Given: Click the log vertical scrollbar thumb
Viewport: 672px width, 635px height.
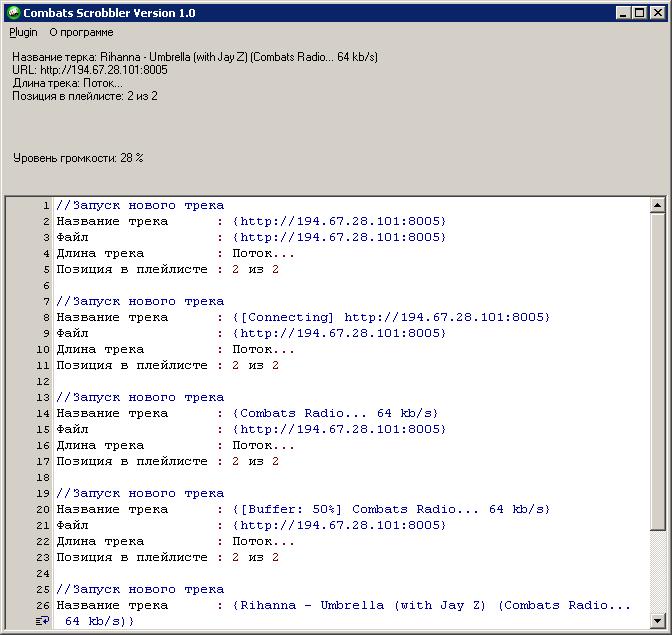Looking at the screenshot, I should pos(657,372).
